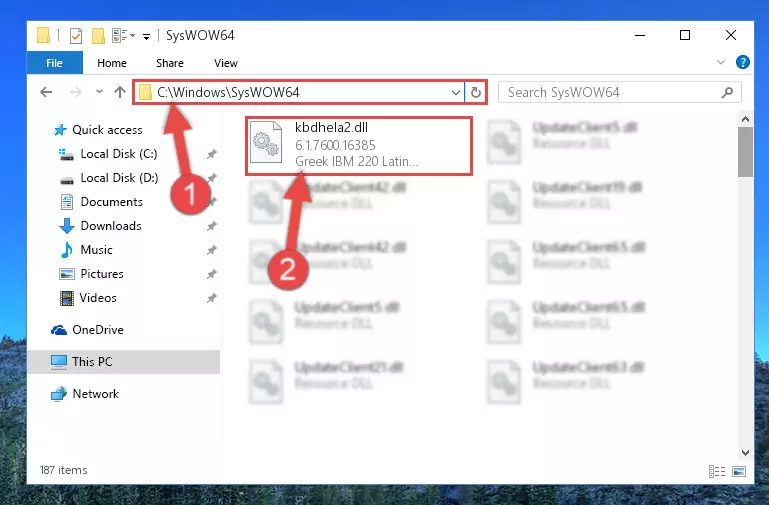Click the kbdhela2.dll gear file icon
The height and width of the screenshot is (505, 769).
[266, 142]
